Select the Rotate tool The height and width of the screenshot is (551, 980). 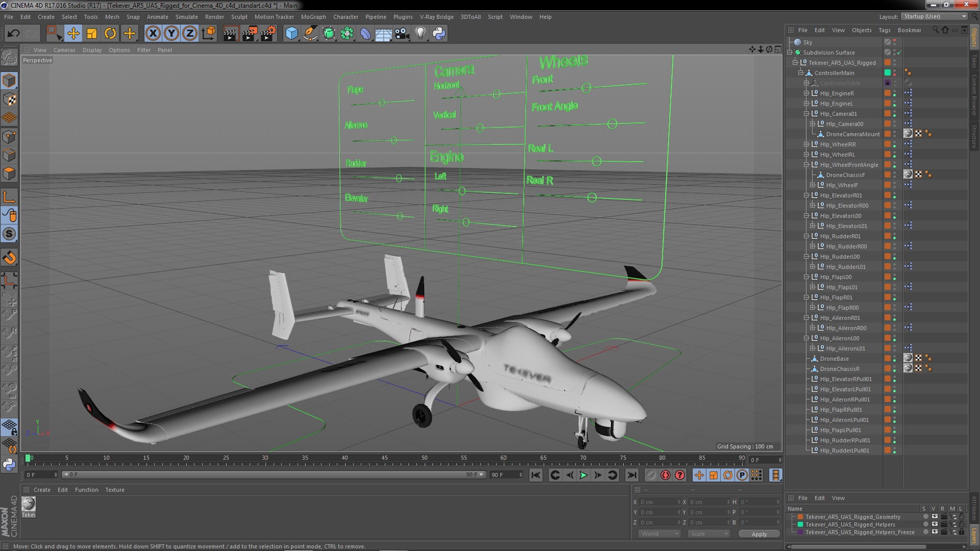(x=110, y=34)
